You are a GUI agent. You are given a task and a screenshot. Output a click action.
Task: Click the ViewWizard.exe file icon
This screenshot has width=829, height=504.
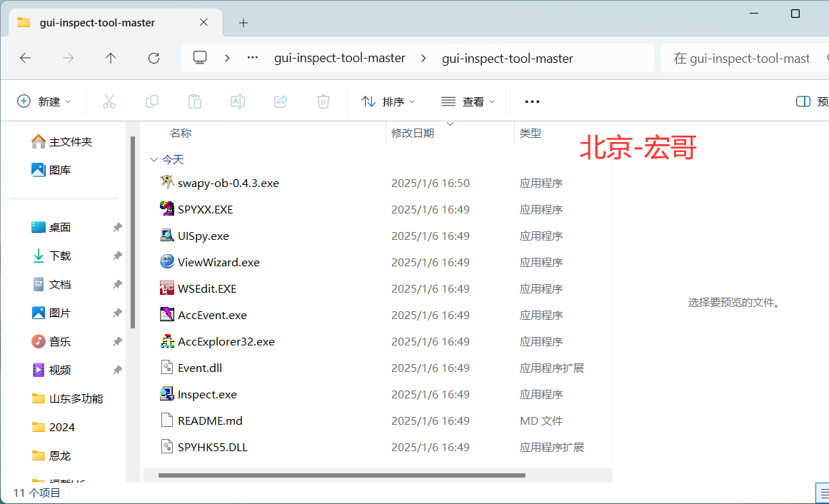[x=167, y=261]
